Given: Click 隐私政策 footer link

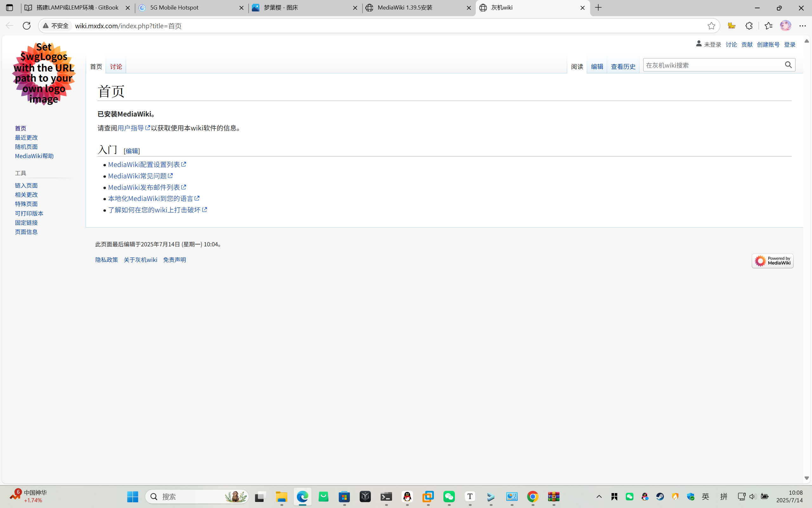Looking at the screenshot, I should pyautogui.click(x=107, y=260).
